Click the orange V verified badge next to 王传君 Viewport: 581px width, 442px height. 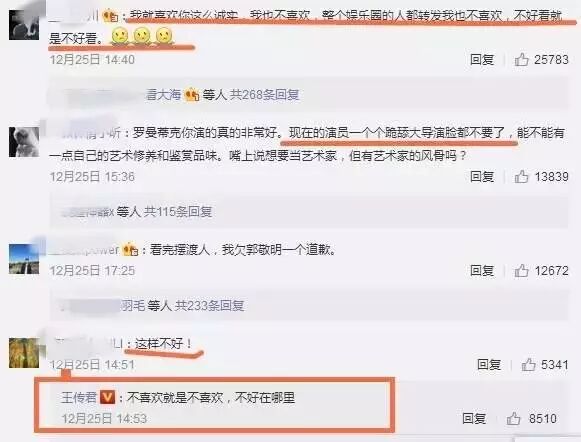click(107, 398)
